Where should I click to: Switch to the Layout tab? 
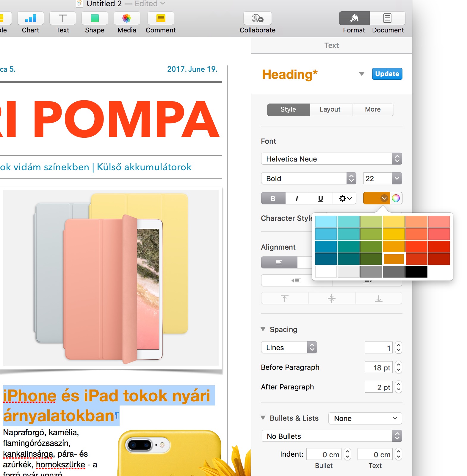[x=330, y=109]
